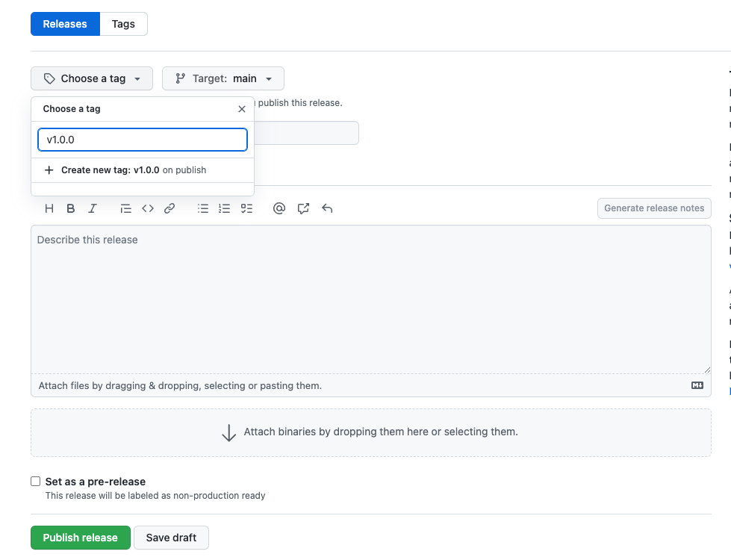
Task: Add cross-reference to issue icon
Action: pyautogui.click(x=303, y=208)
